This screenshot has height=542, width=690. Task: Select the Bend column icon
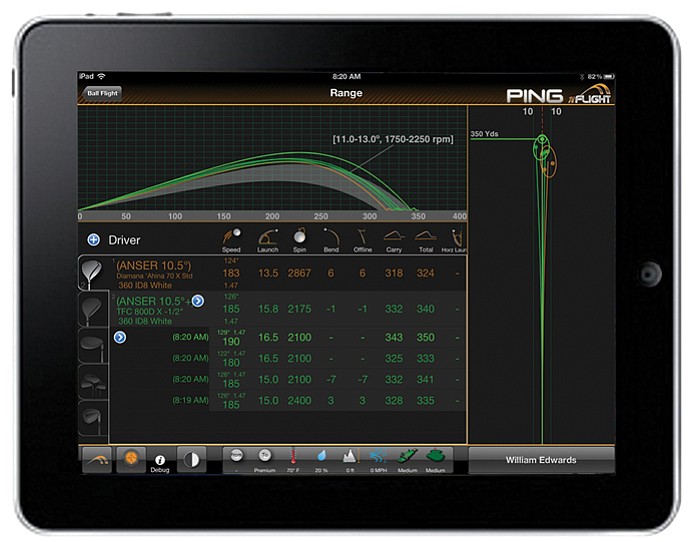tap(331, 240)
